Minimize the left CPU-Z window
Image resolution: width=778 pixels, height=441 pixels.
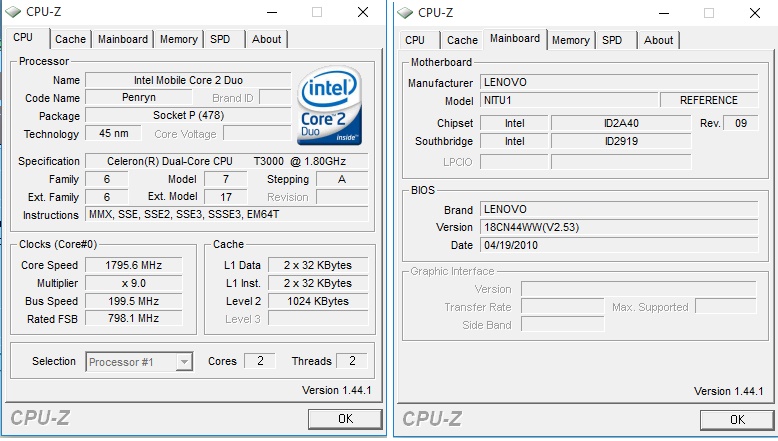[x=272, y=12]
